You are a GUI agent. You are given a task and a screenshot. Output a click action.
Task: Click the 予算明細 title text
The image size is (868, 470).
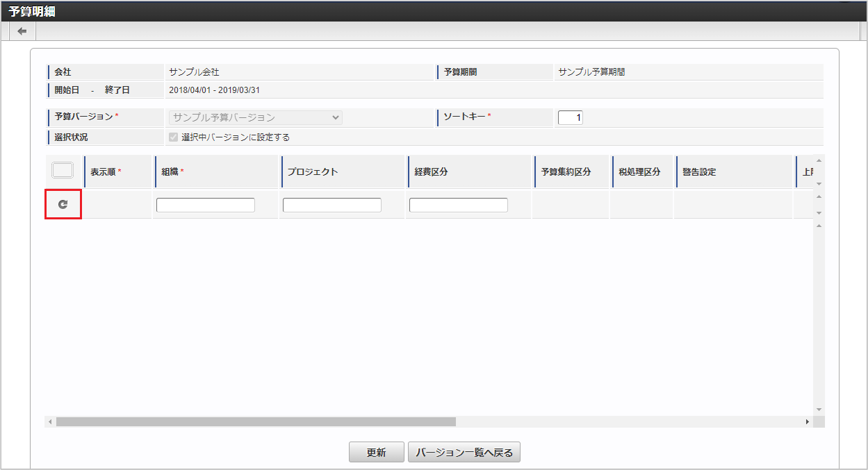32,11
